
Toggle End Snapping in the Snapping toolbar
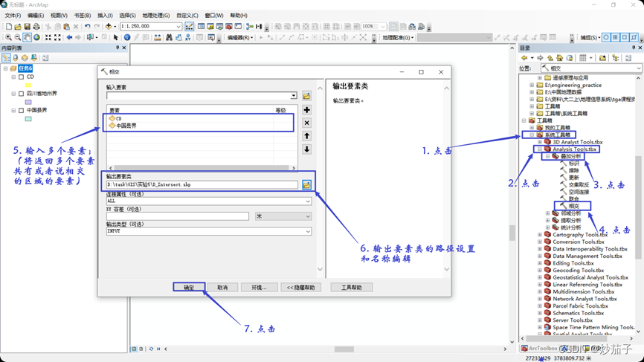coord(615,37)
